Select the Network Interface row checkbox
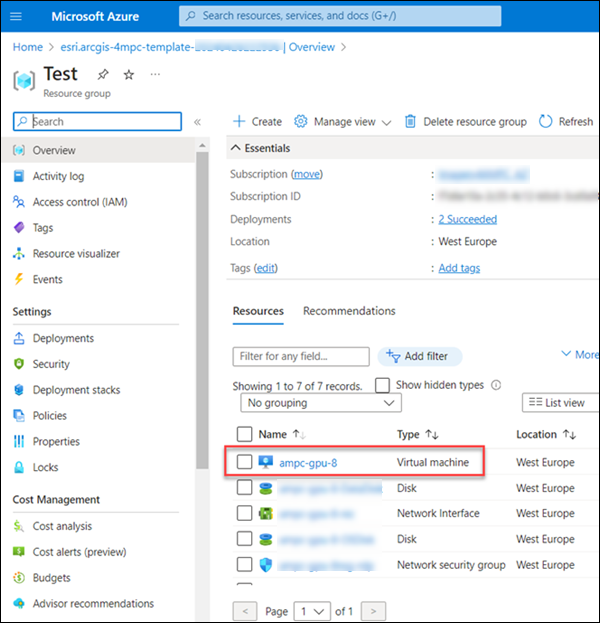Image resolution: width=600 pixels, height=623 pixels. pos(244,513)
